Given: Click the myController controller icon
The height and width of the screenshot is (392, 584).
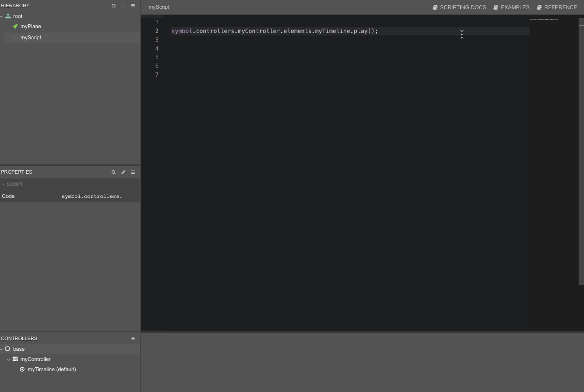Looking at the screenshot, I should click(x=16, y=359).
